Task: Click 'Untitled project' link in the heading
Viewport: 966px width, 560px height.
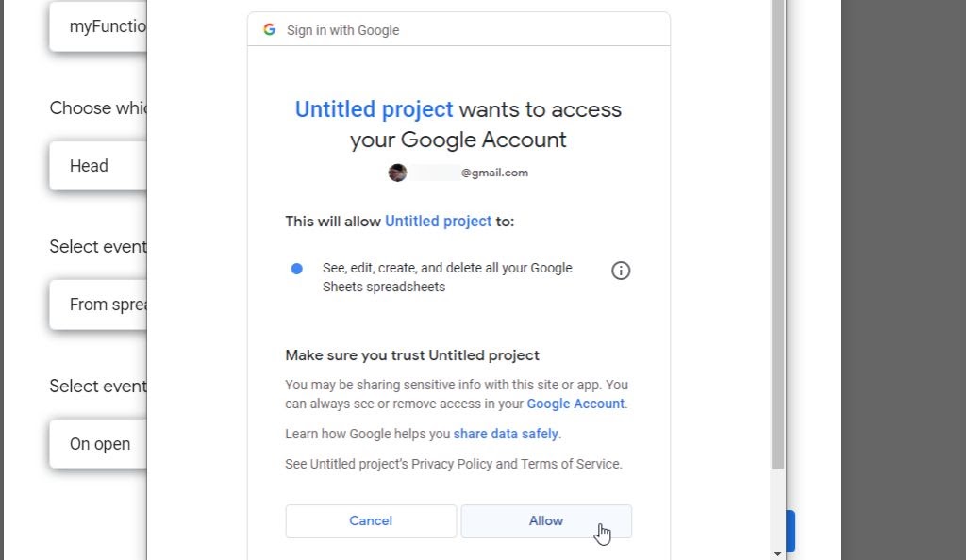Action: pyautogui.click(x=374, y=109)
